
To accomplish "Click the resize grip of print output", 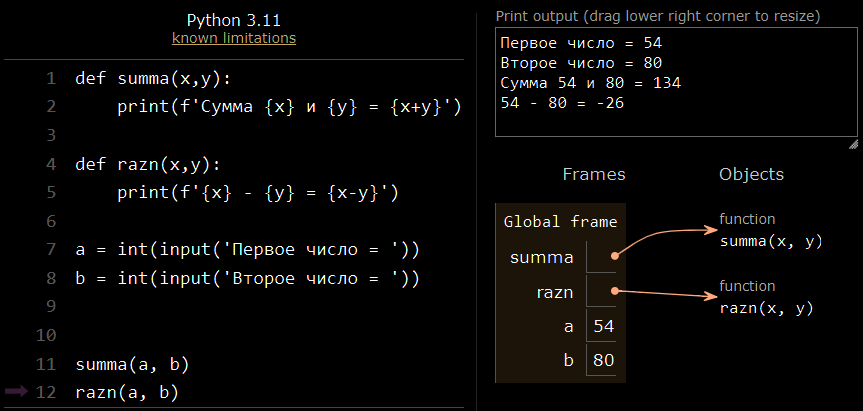I will [853, 145].
